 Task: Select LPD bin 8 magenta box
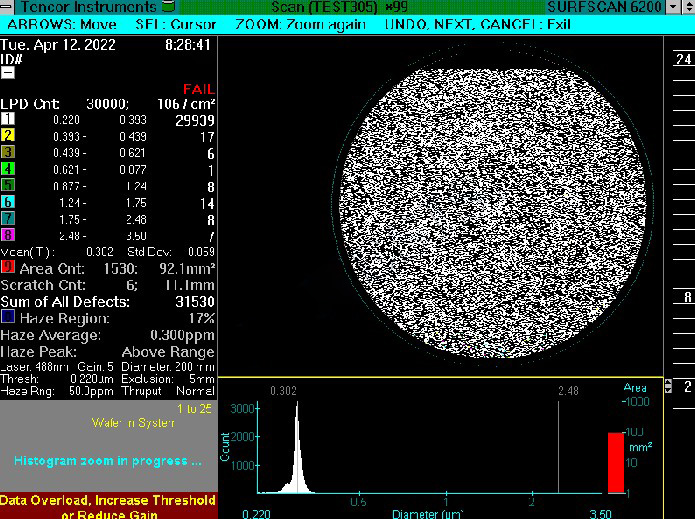coord(7,235)
